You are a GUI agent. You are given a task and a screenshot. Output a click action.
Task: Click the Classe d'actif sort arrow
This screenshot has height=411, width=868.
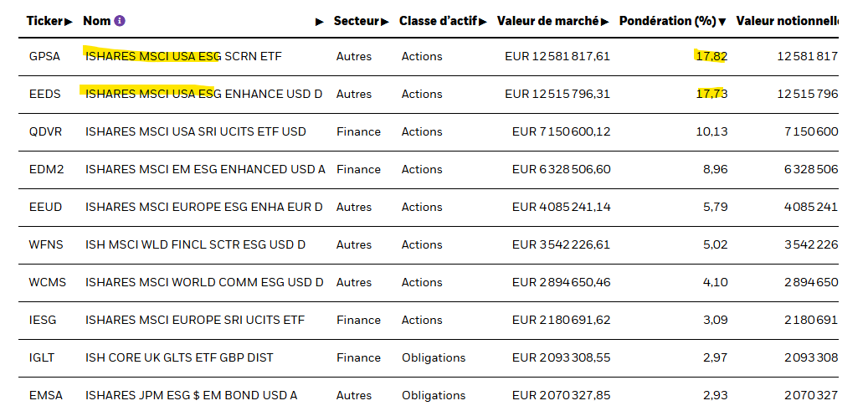483,21
